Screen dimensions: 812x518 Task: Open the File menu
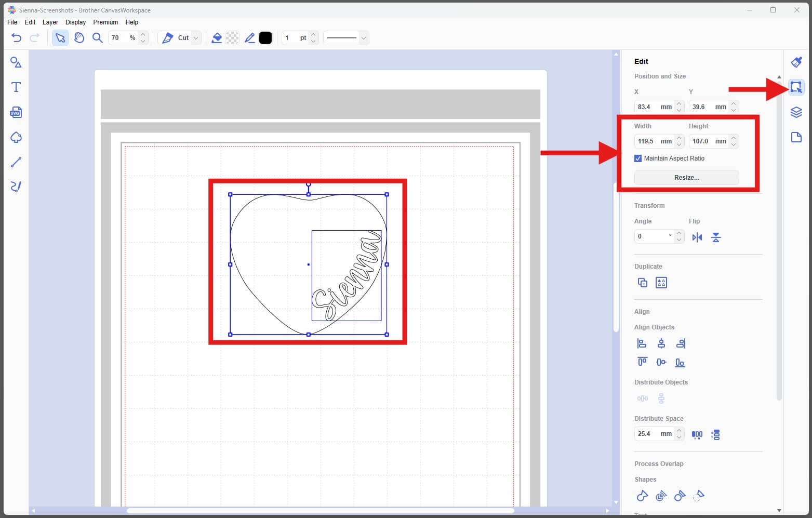coord(12,22)
